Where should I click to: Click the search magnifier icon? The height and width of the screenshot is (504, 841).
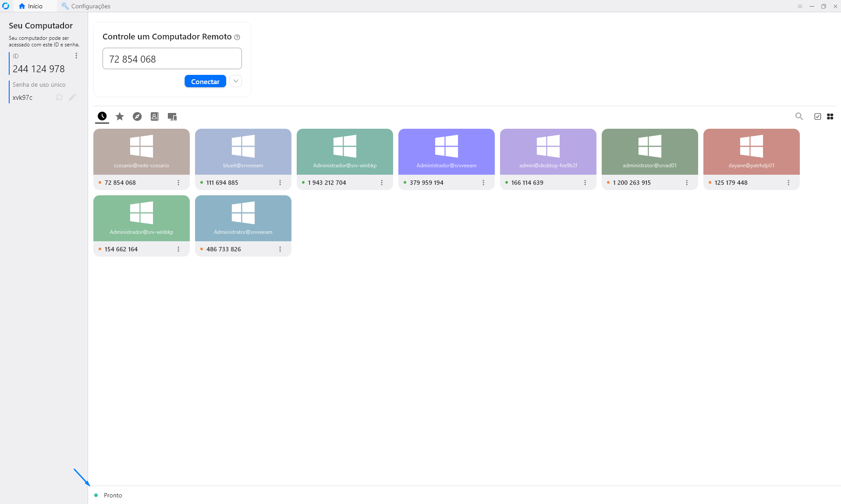[799, 116]
